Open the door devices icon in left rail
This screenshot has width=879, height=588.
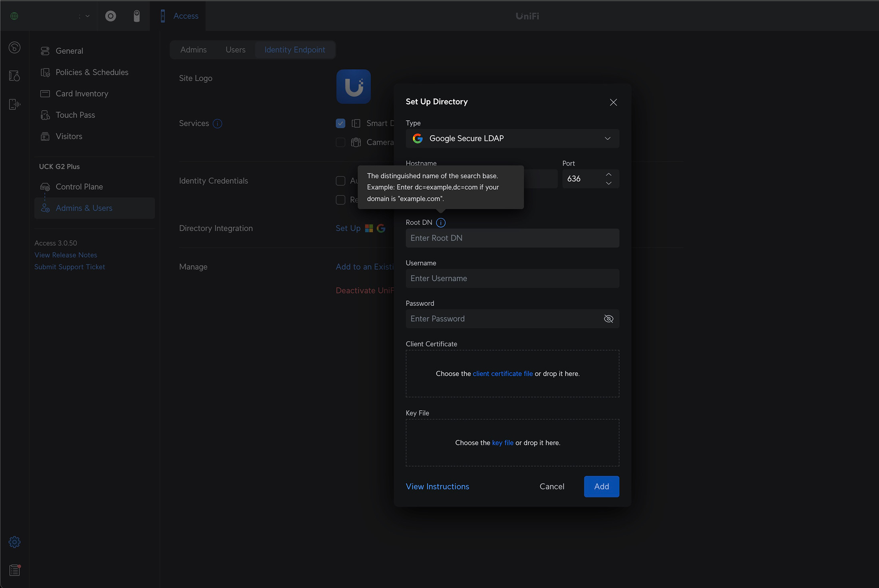(14, 76)
